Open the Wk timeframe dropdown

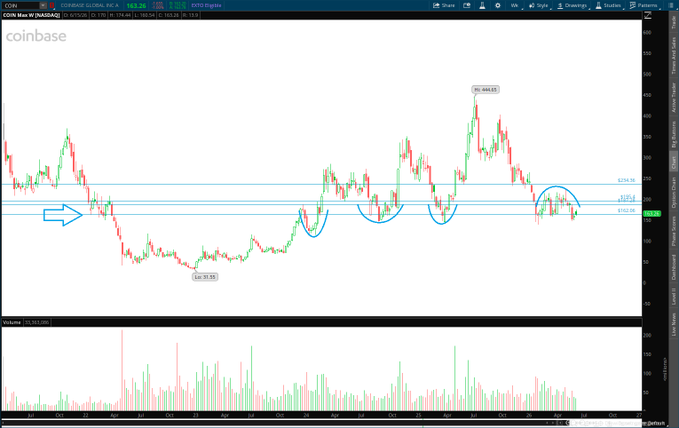pos(515,5)
